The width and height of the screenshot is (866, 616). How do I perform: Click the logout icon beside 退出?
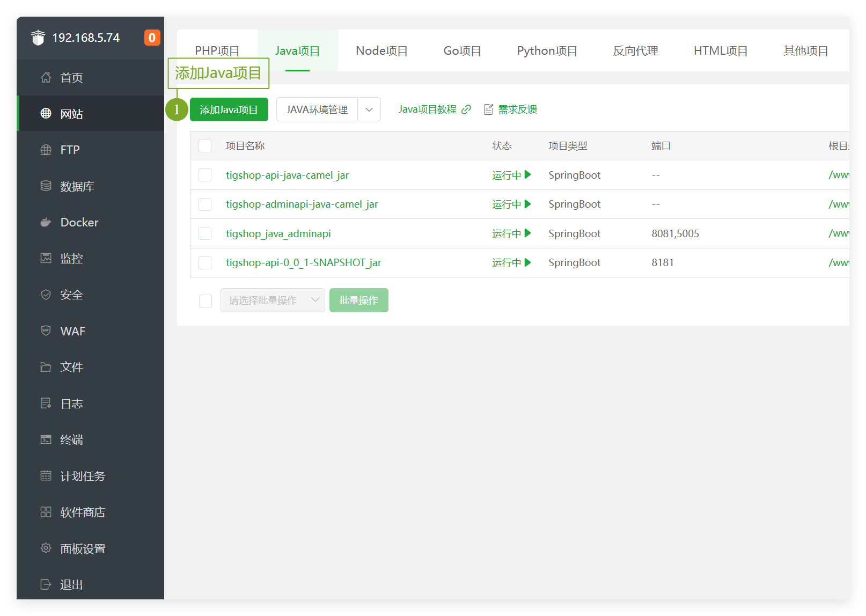[46, 584]
